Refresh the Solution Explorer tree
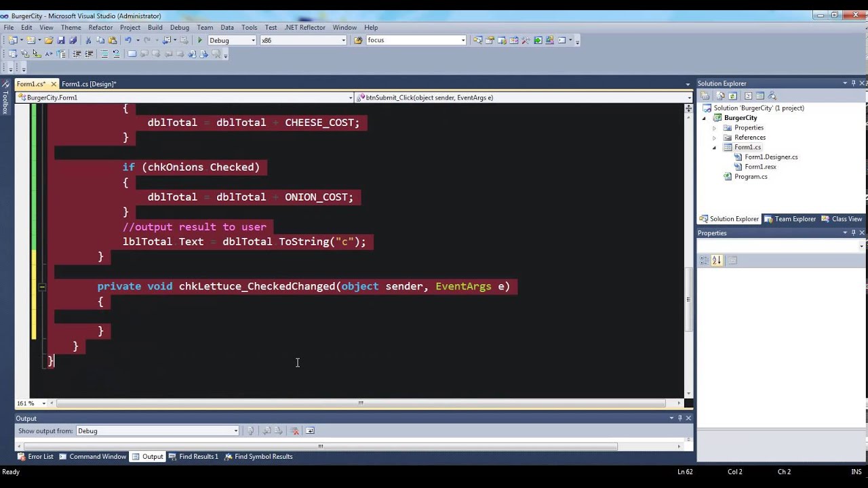This screenshot has width=868, height=488. click(x=732, y=96)
